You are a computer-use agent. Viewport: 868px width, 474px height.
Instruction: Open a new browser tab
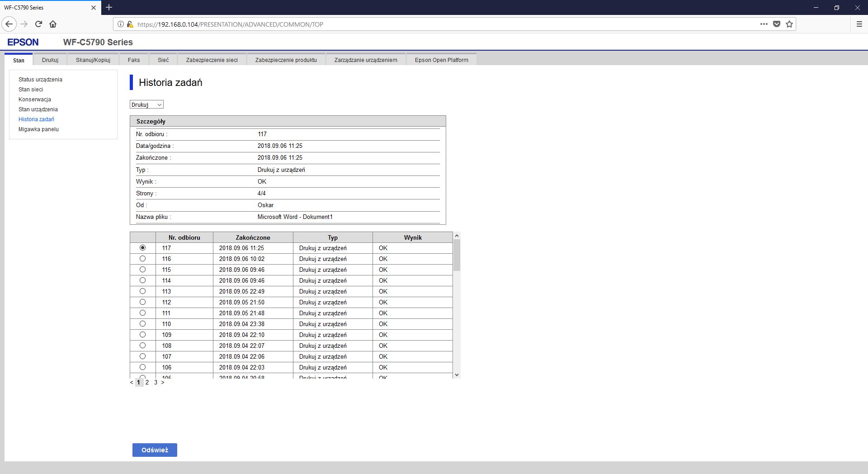[109, 7]
